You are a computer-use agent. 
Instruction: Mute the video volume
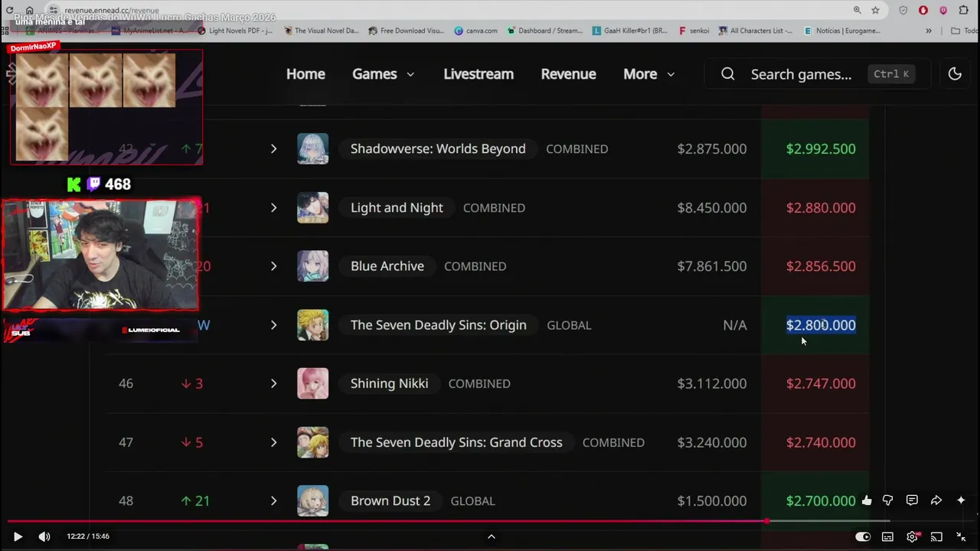tap(44, 536)
